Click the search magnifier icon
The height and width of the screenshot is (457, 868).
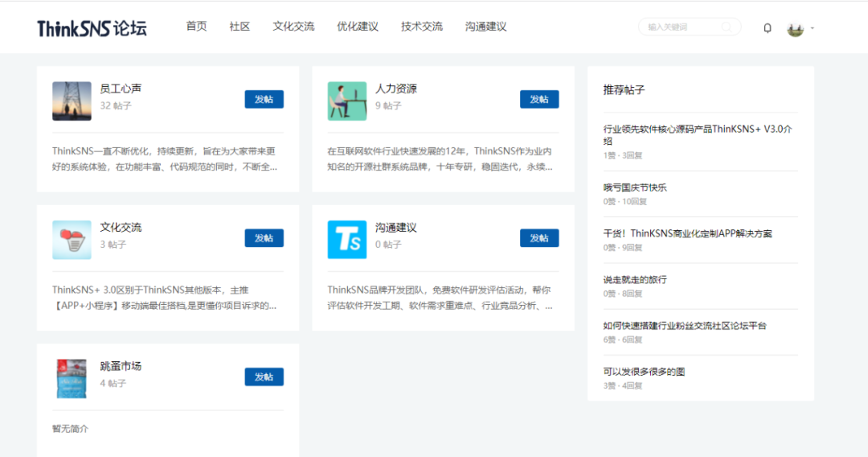click(x=727, y=27)
